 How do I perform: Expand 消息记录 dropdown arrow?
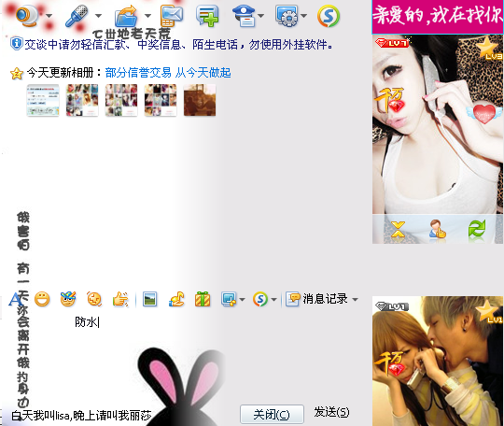click(356, 300)
